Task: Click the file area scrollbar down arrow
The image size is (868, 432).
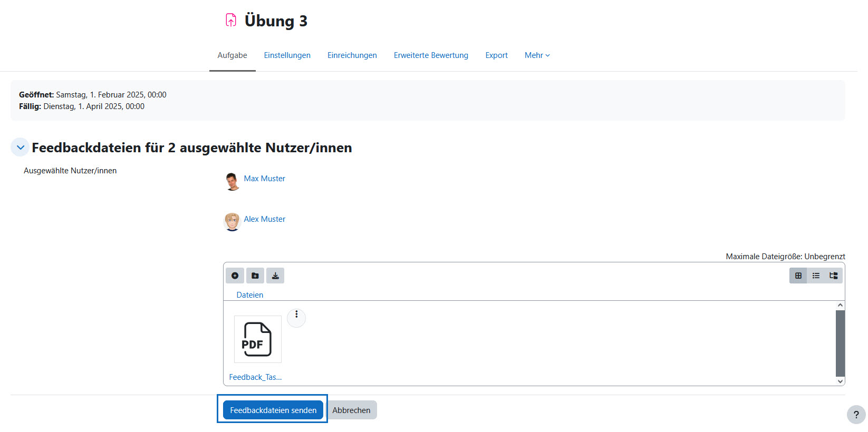Action: pos(841,381)
